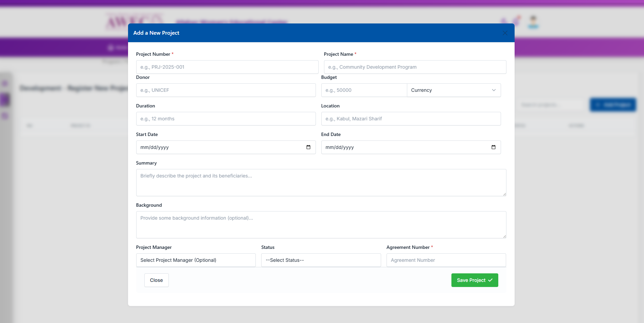Click the Save Project button

[x=475, y=280]
